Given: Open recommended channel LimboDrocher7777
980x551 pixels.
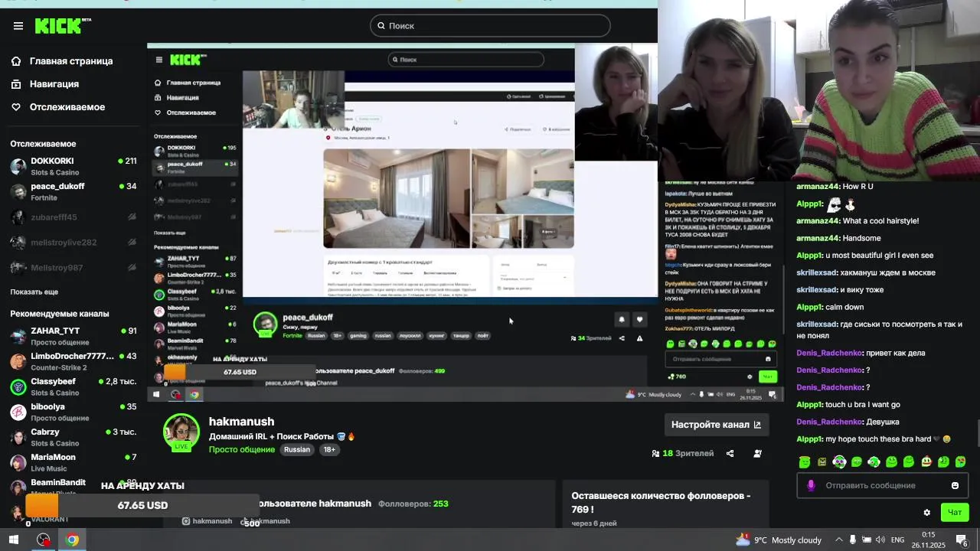Looking at the screenshot, I should [x=73, y=361].
